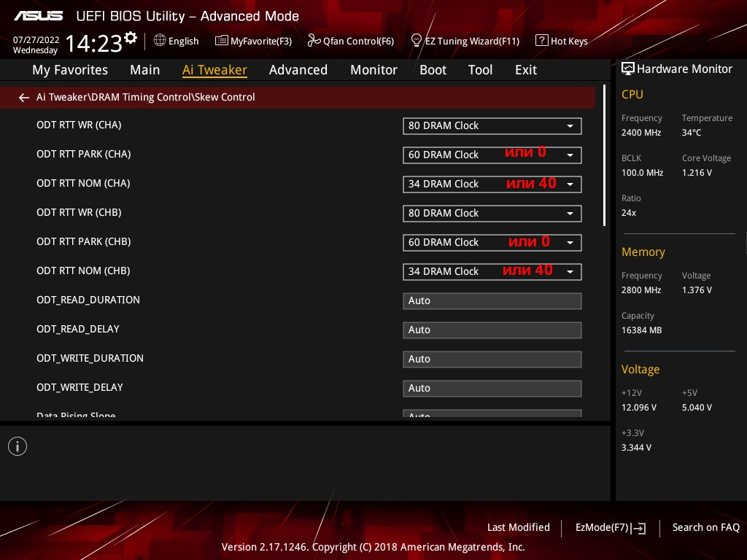The image size is (747, 560).
Task: Click memory voltage value 1.376 V
Action: (697, 289)
